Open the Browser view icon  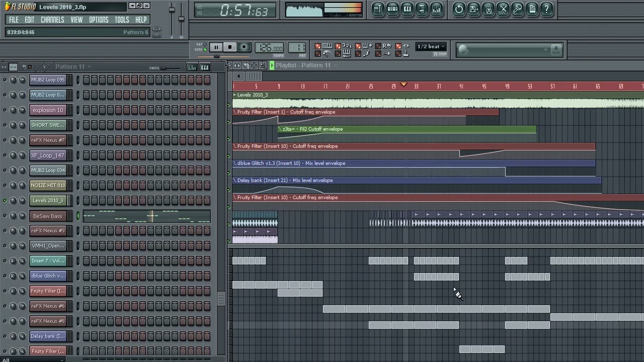(422, 9)
